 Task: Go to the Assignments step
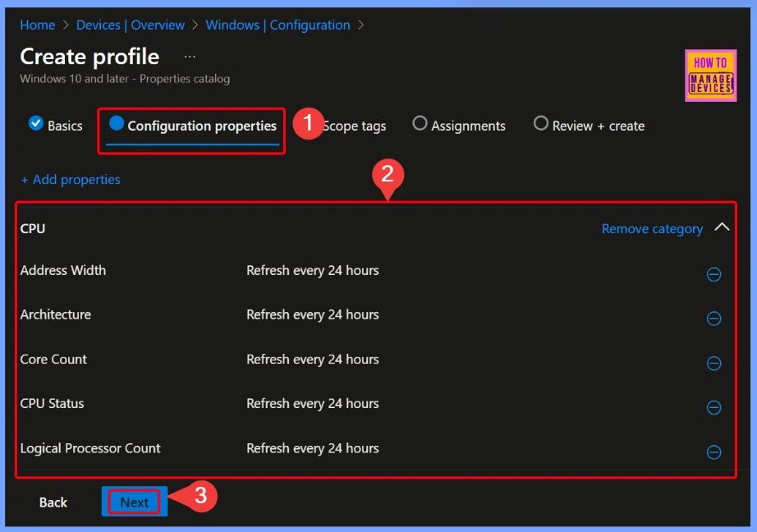tap(459, 126)
